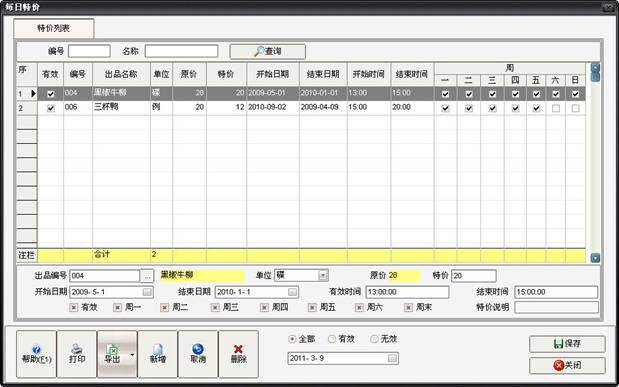Sort by the 出品名称 column header
Screen dimensions: 619x387
tap(121, 74)
